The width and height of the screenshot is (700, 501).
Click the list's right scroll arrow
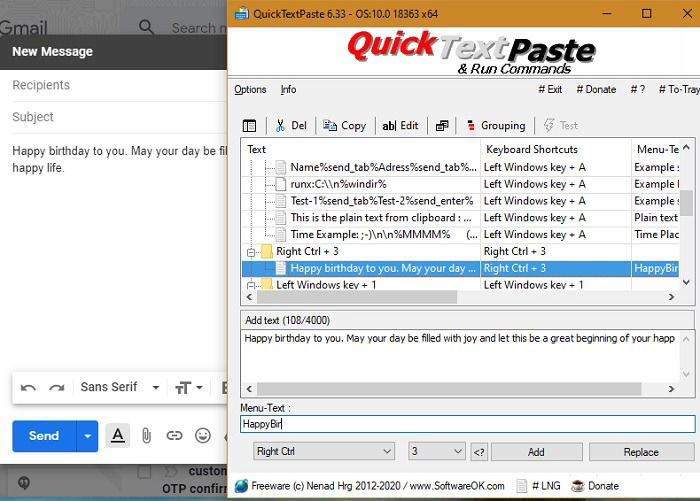[671, 297]
